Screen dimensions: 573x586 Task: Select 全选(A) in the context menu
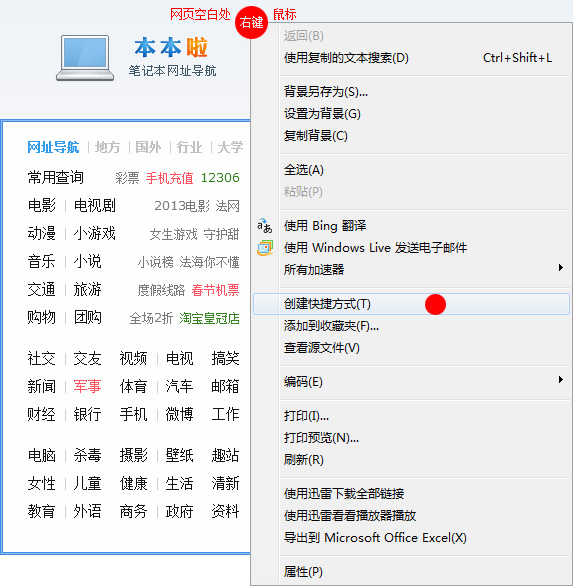411,170
